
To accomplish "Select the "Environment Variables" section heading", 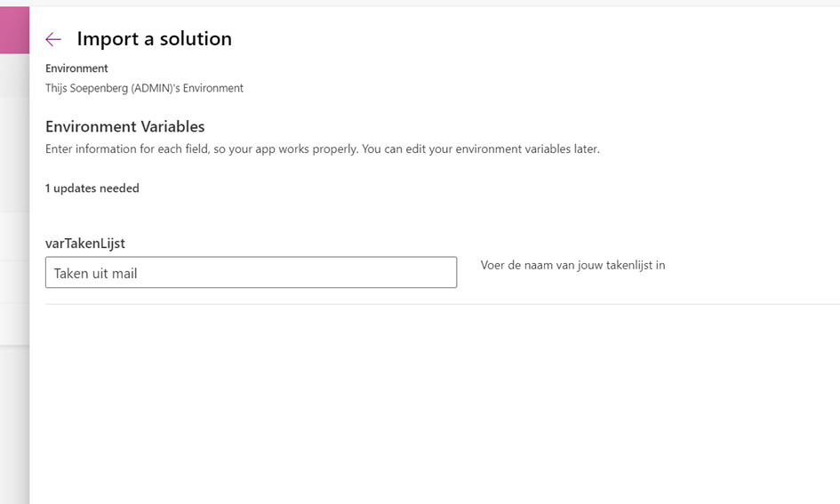I will pyautogui.click(x=124, y=126).
